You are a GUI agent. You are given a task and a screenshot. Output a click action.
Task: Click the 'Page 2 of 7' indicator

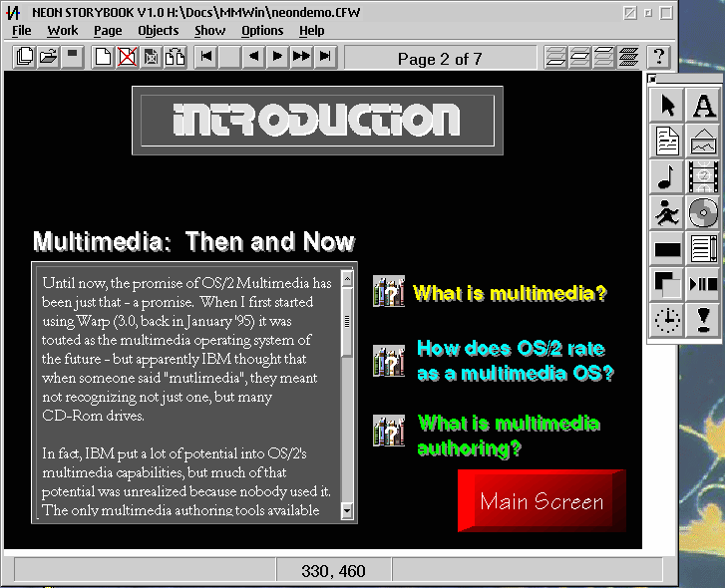pos(440,59)
